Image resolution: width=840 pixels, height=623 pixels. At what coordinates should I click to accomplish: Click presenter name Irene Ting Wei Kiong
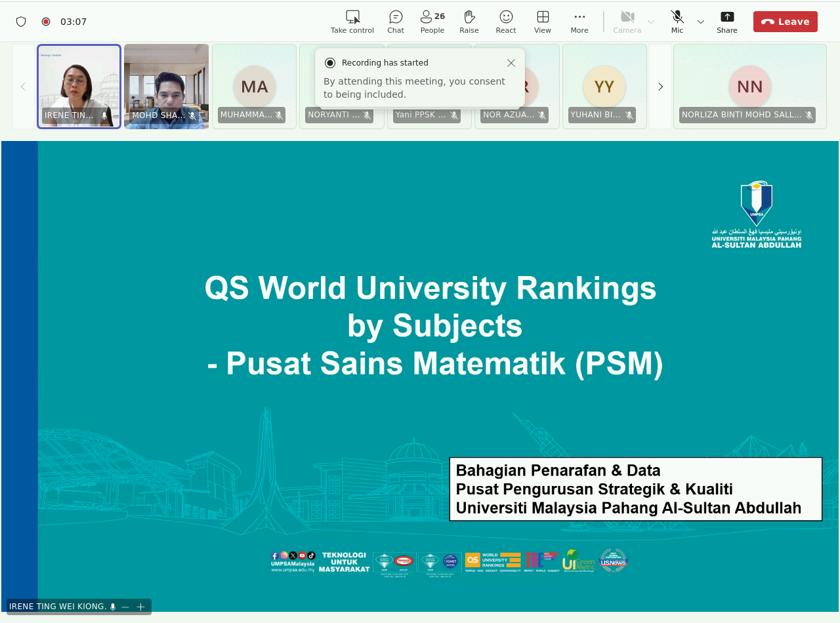[x=58, y=607]
